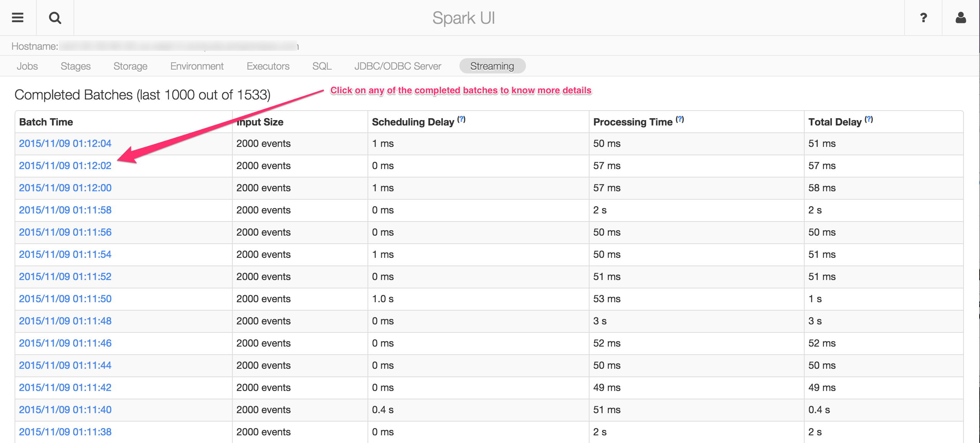Viewport: 980px width, 443px height.
Task: Click Scheduling Delay help tooltip icon
Action: pyautogui.click(x=462, y=119)
